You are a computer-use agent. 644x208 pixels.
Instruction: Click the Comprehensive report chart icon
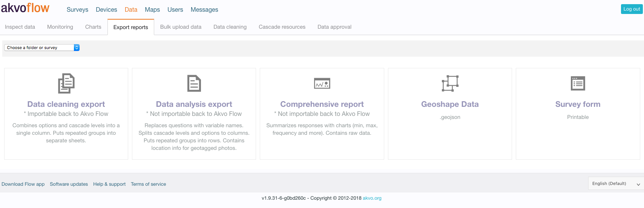(322, 83)
